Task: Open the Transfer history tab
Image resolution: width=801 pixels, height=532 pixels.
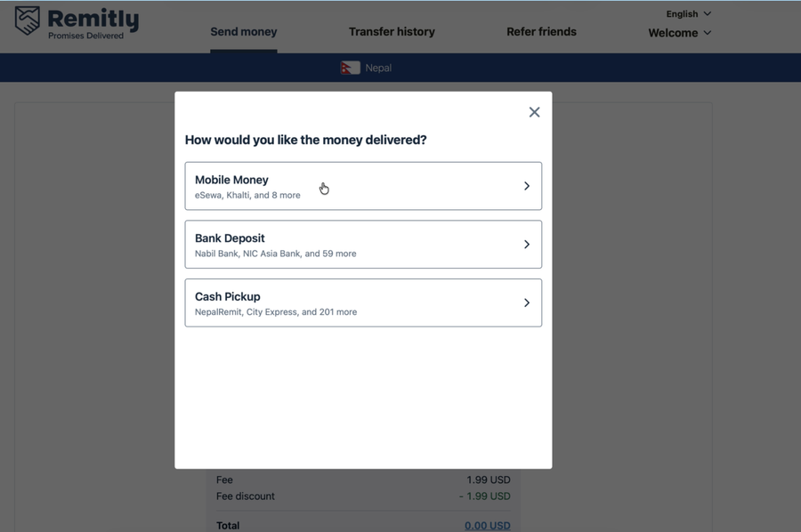Action: (392, 32)
